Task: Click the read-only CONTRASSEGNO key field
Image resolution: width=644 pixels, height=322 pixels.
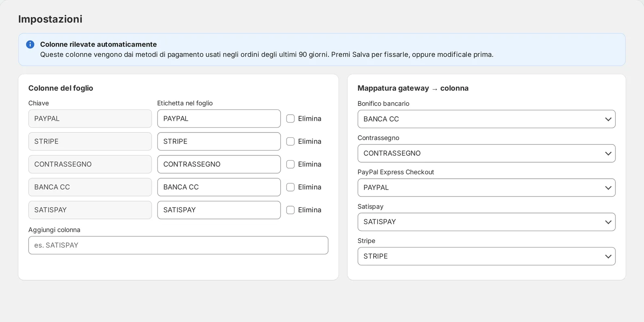Action: coord(90,164)
